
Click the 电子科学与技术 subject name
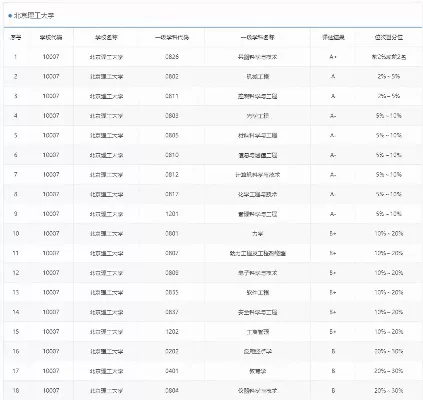257,273
